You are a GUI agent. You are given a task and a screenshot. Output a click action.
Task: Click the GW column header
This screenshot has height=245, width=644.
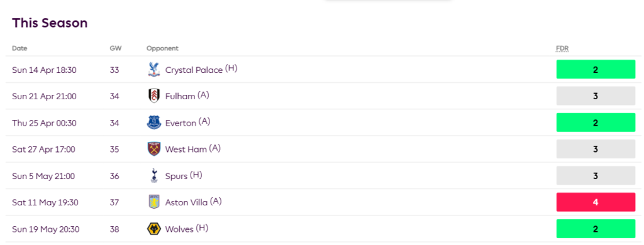116,48
